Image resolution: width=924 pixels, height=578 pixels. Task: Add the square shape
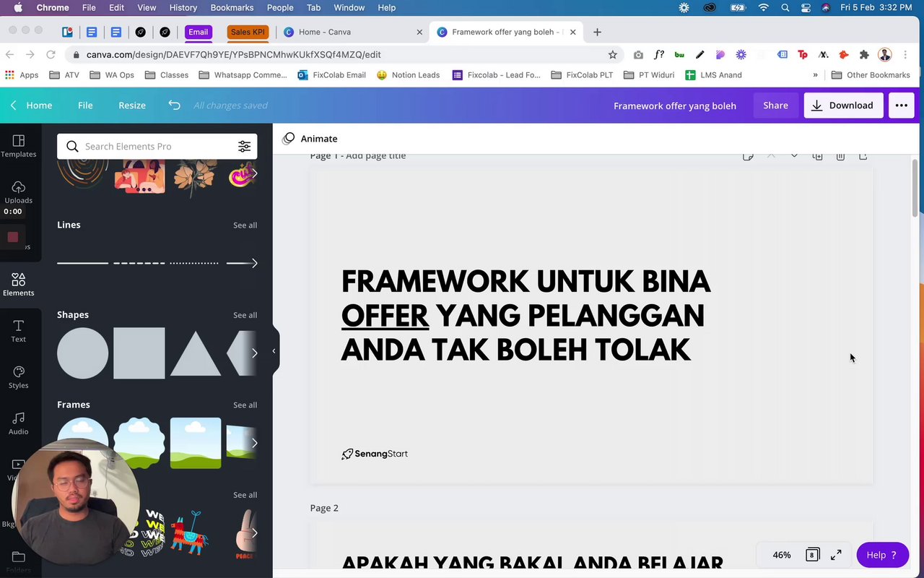[139, 353]
